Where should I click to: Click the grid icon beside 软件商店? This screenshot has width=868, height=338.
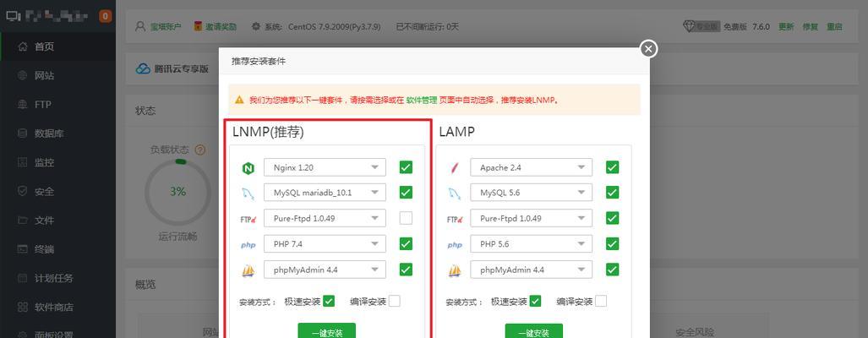(22, 307)
